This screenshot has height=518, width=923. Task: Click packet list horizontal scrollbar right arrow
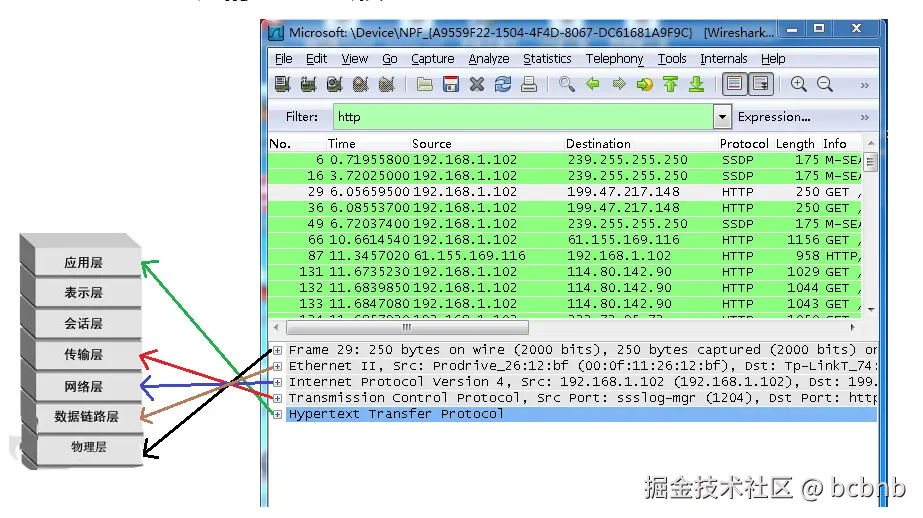coord(852,327)
